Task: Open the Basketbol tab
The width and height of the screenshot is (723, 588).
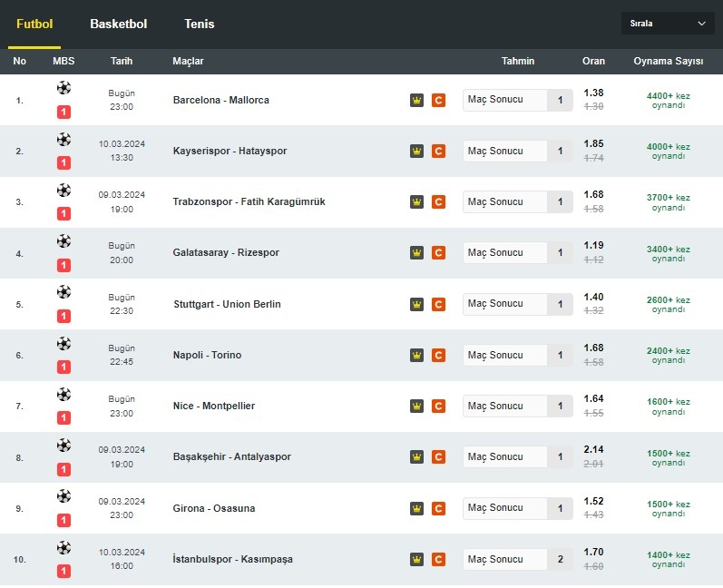Action: coord(119,24)
